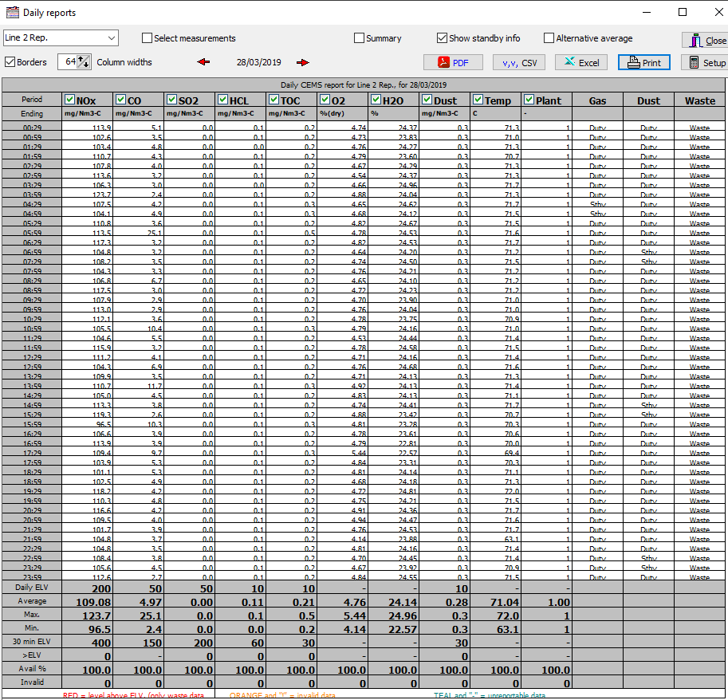Viewport: 728px width, 700px height.
Task: Export report using the PDF button
Action: pos(453,63)
